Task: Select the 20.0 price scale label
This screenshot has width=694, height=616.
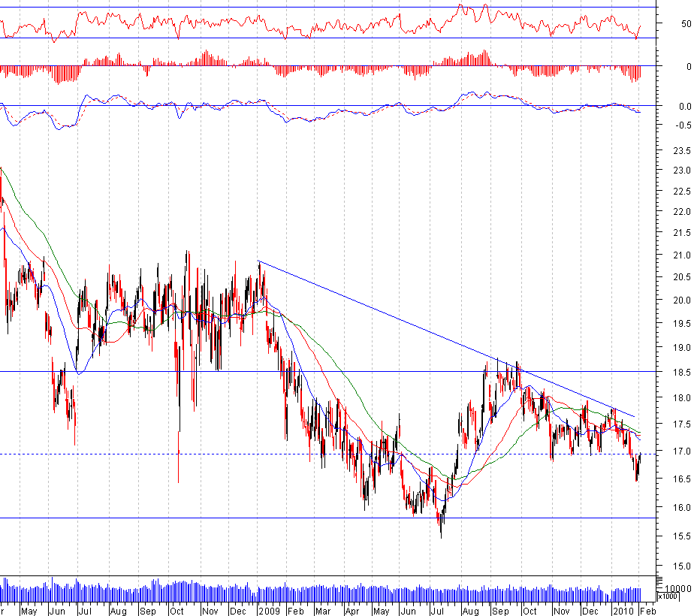Action: click(x=682, y=300)
